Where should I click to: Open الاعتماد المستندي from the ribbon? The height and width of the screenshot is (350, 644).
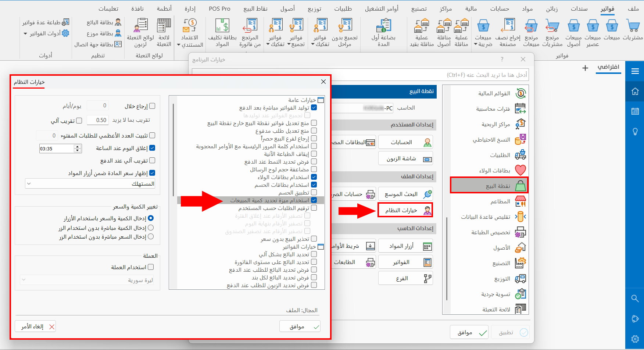click(x=189, y=32)
